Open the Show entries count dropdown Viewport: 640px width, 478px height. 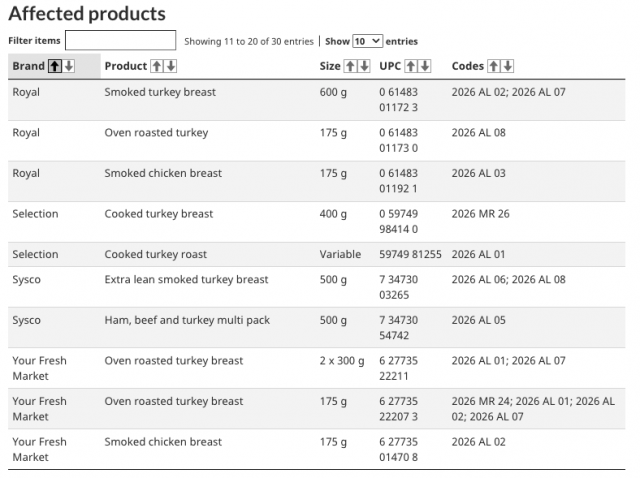[367, 41]
